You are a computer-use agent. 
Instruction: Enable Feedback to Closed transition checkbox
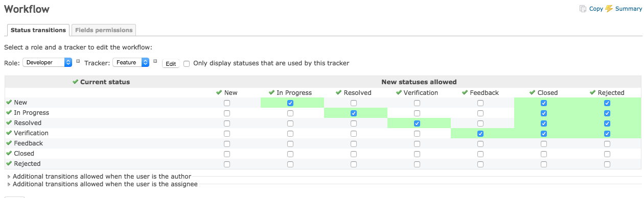(544, 143)
